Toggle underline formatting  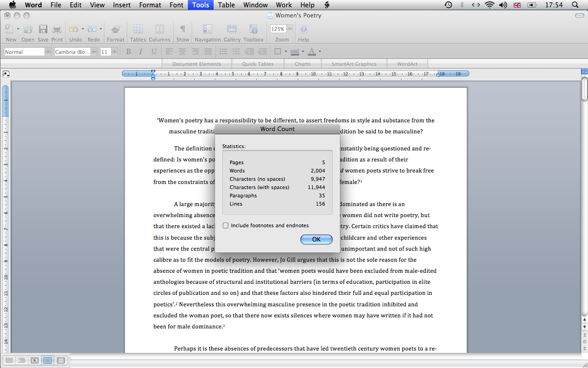[x=154, y=52]
